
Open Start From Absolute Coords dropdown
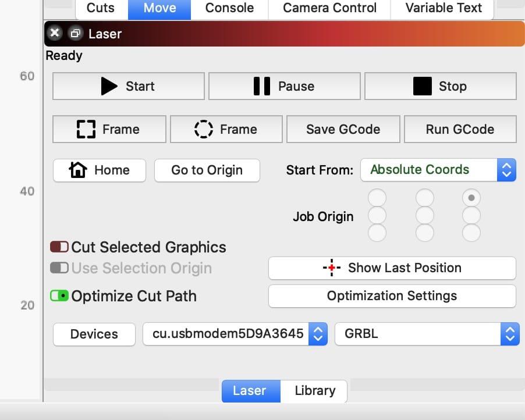(438, 170)
